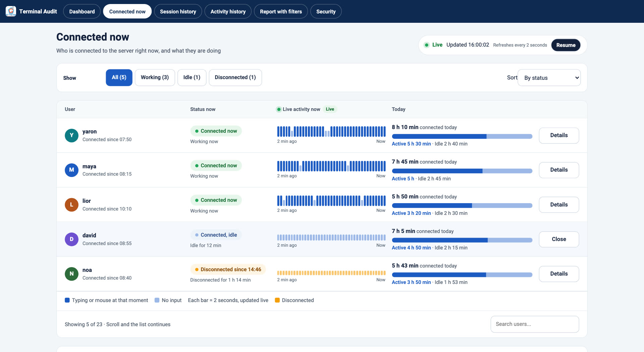Viewport: 644px width, 352px height.
Task: Click noa's Disconnected since 14:46 badge
Action: point(228,270)
